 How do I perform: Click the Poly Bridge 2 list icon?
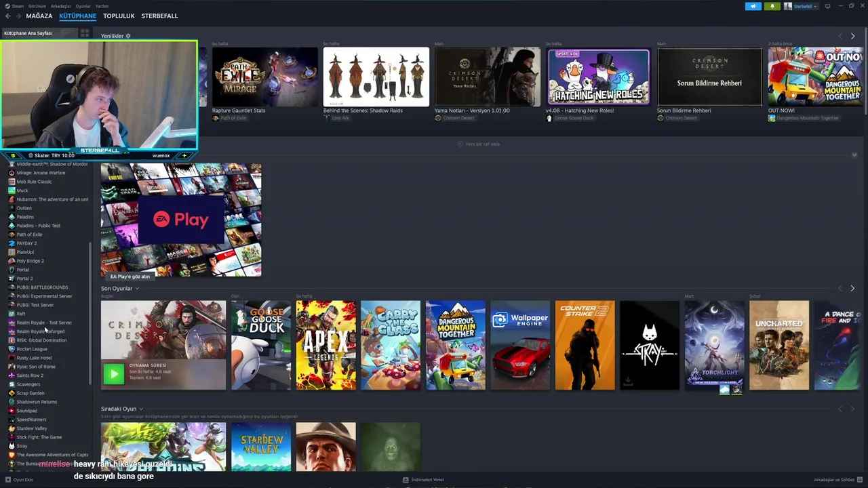click(12, 261)
